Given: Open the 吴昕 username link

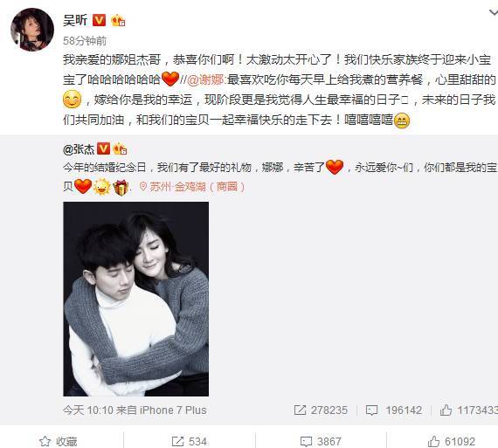Looking at the screenshot, I should [x=75, y=20].
